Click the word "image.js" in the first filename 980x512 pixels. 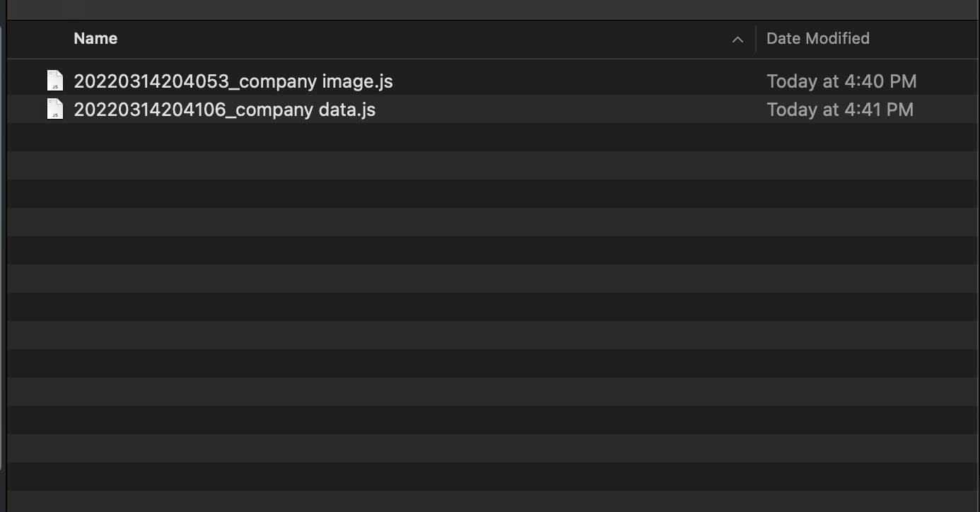pyautogui.click(x=357, y=81)
